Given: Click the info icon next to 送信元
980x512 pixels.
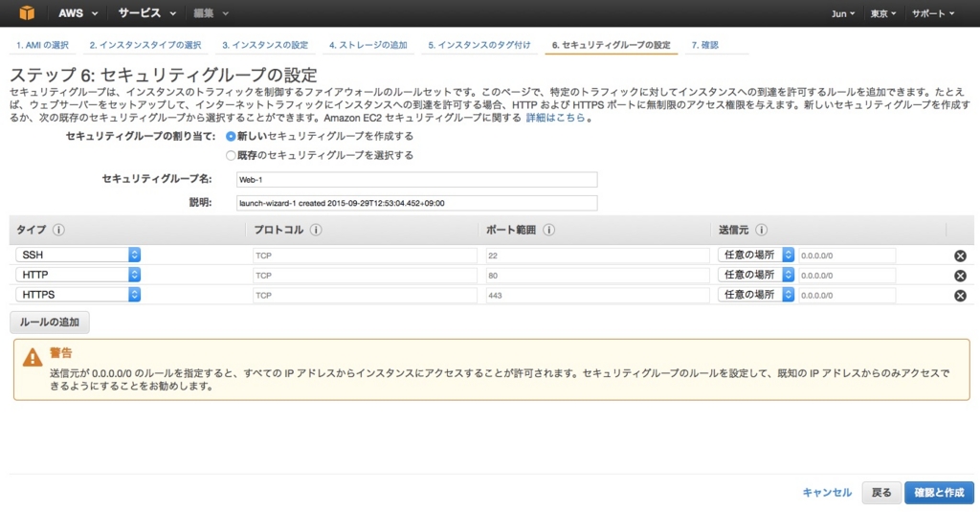Looking at the screenshot, I should pyautogui.click(x=761, y=230).
